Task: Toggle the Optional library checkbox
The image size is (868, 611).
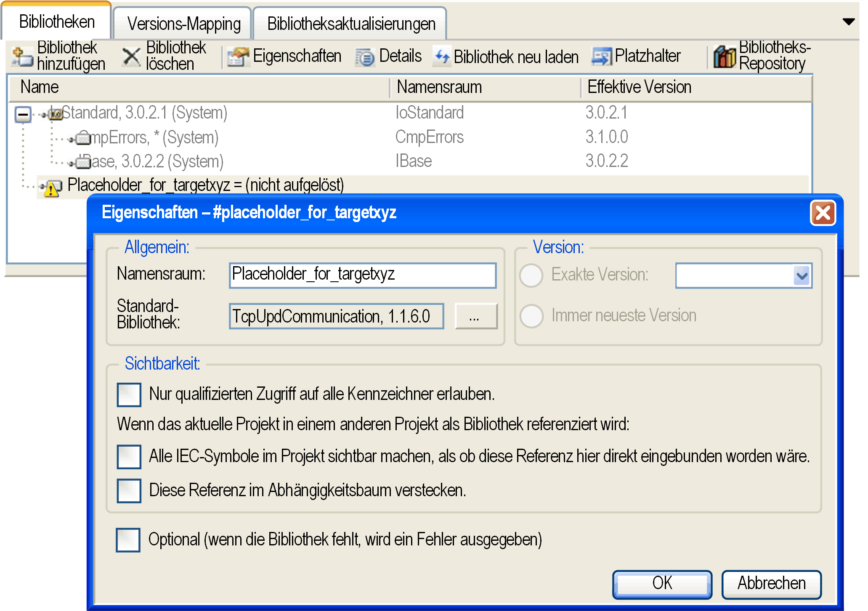Action: 128,540
